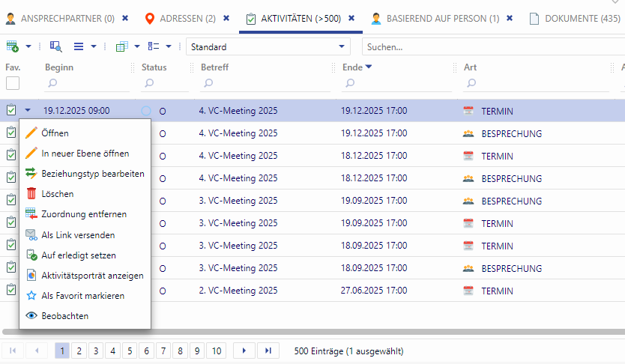The width and height of the screenshot is (625, 364).
Task: Click the hamburger list menu icon
Action: pyautogui.click(x=79, y=46)
